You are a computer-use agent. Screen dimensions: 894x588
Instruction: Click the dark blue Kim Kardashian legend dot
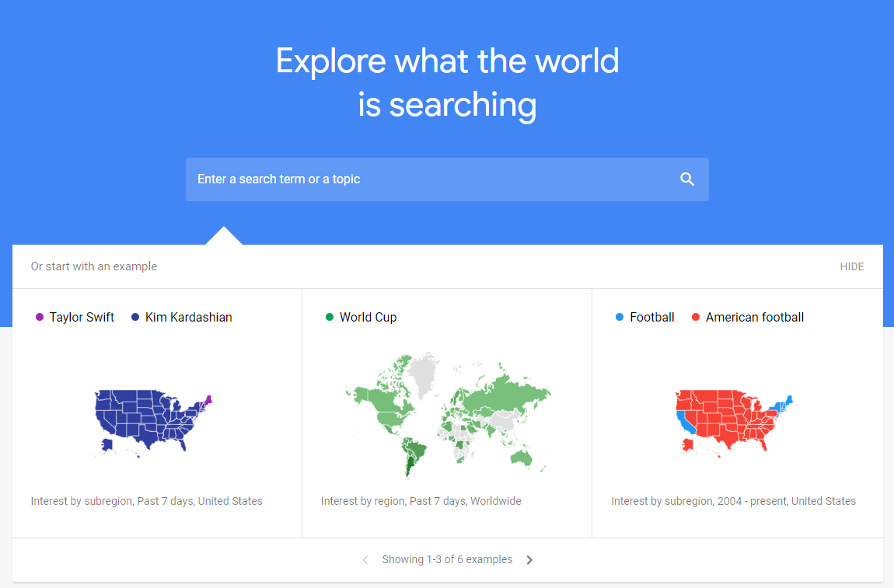[135, 318]
